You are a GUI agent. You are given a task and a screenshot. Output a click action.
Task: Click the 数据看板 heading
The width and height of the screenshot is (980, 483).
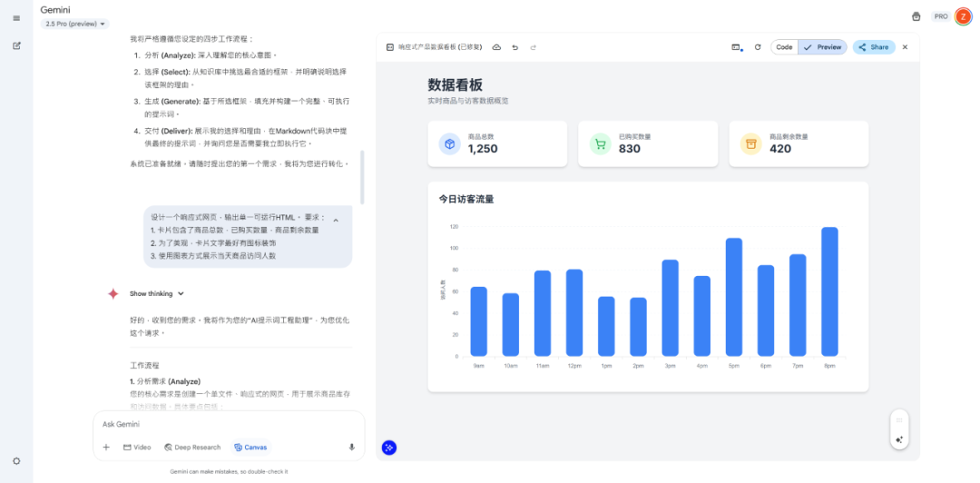(x=455, y=85)
